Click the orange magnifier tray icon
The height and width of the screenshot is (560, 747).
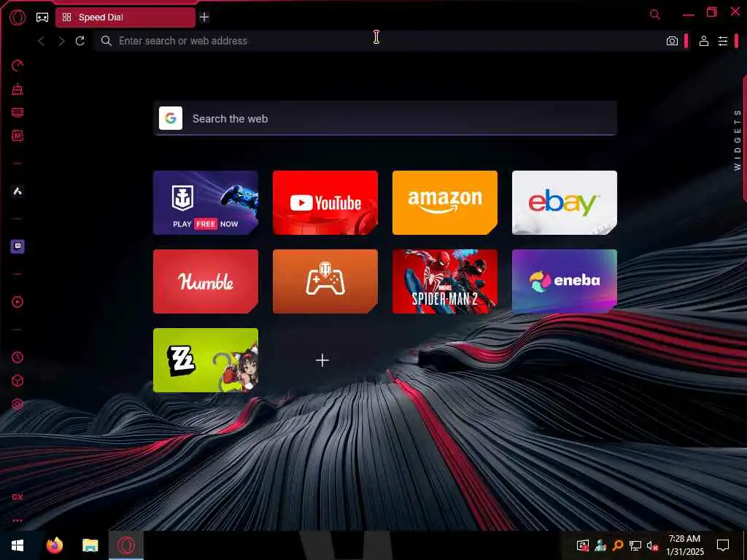pos(617,545)
